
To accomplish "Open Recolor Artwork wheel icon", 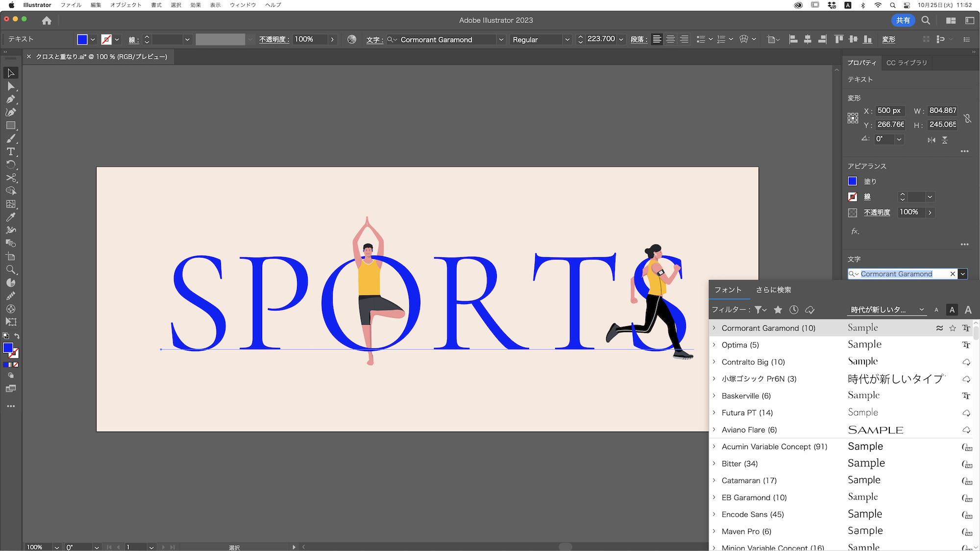I will coord(352,39).
